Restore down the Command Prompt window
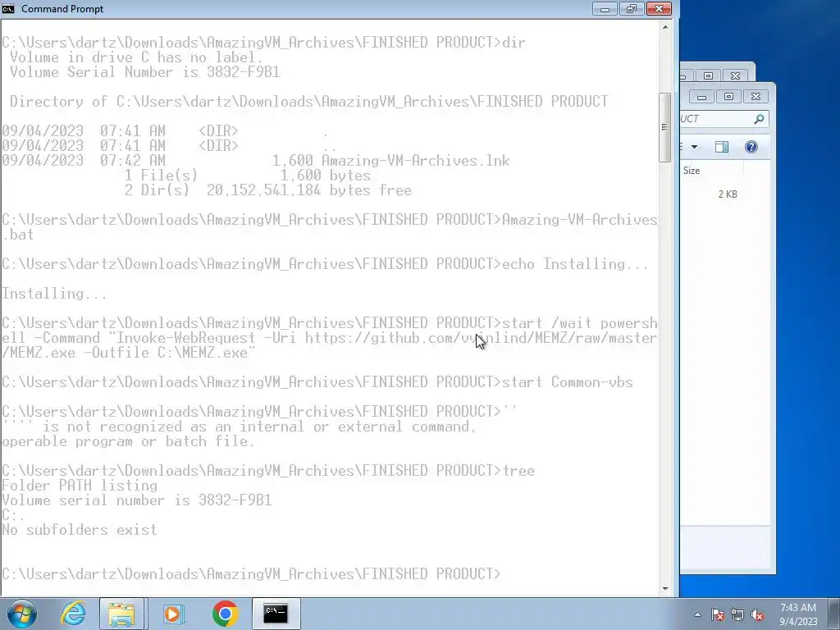Screen dimensions: 840x630 pos(632,8)
